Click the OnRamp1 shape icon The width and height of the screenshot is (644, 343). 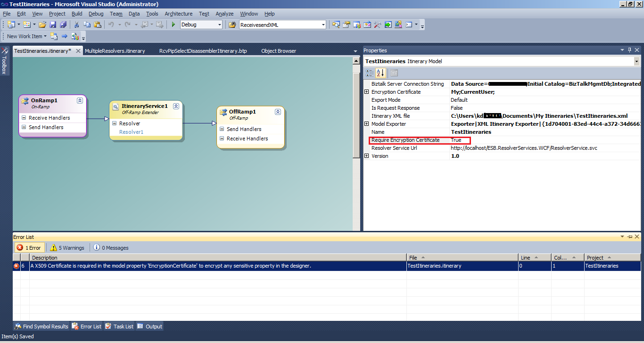25,101
